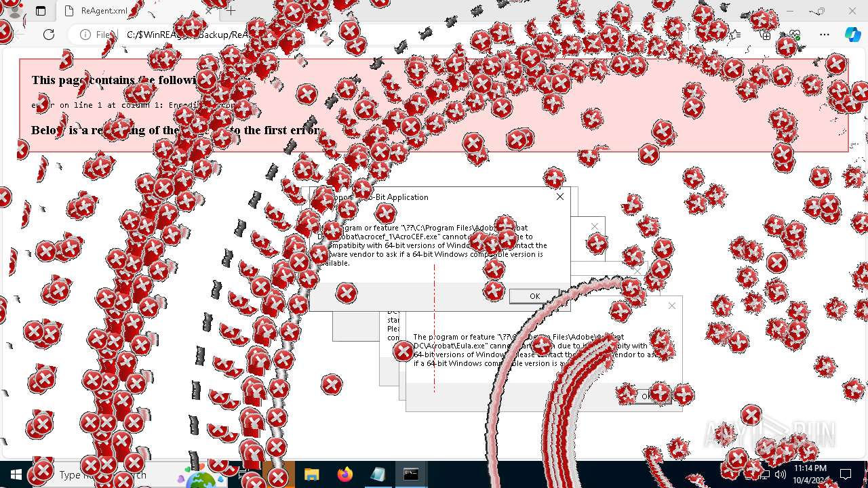Switch to the command prompt window

pyautogui.click(x=411, y=474)
